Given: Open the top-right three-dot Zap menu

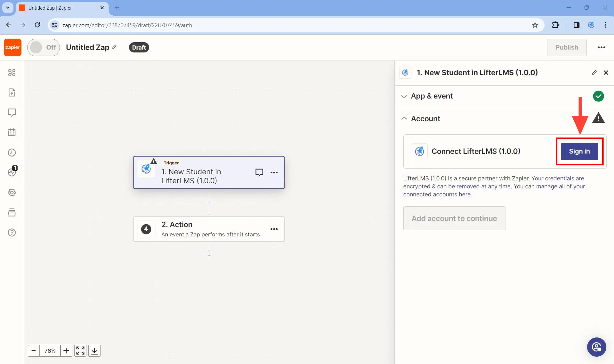Looking at the screenshot, I should (x=602, y=47).
